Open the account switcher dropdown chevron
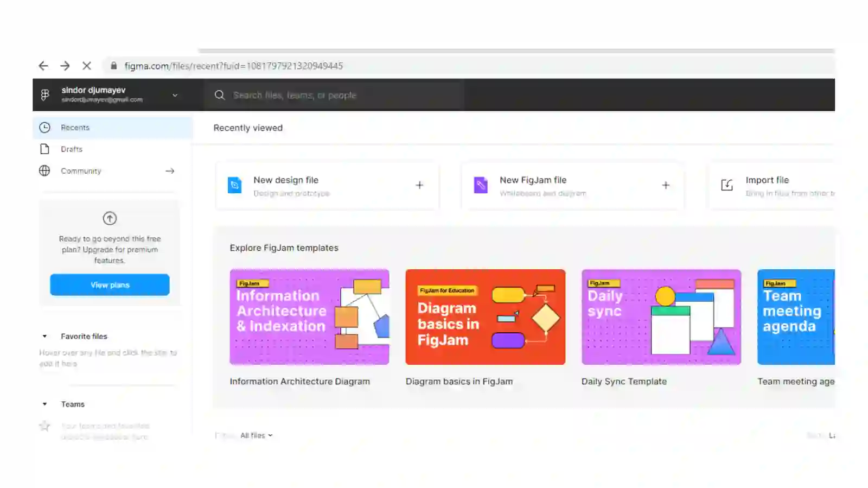868x488 pixels. [x=175, y=95]
